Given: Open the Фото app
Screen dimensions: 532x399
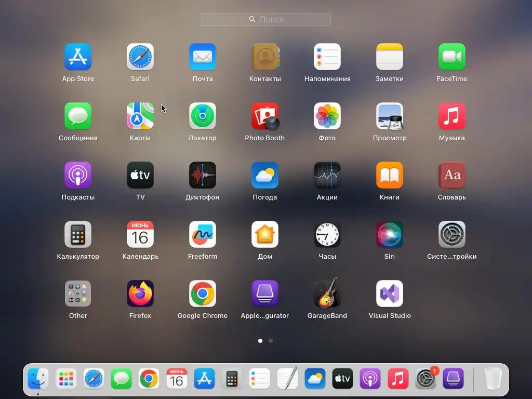Looking at the screenshot, I should (327, 116).
